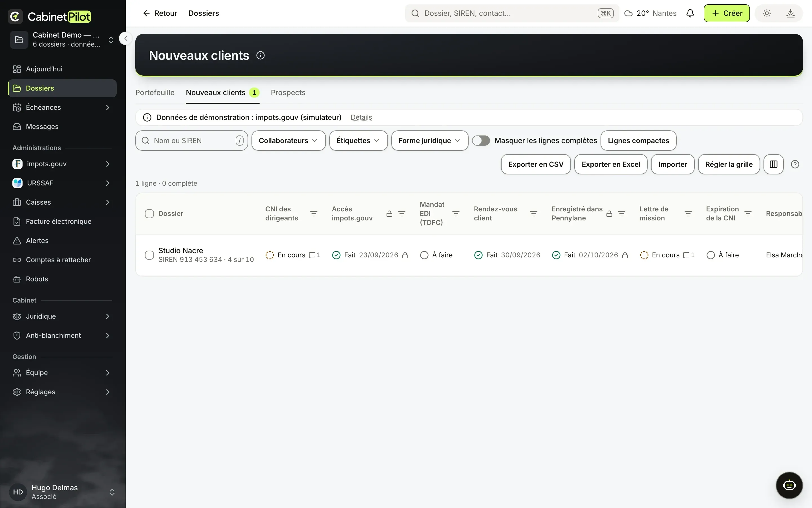
Task: Click the Exporter en Excel button
Action: point(611,164)
